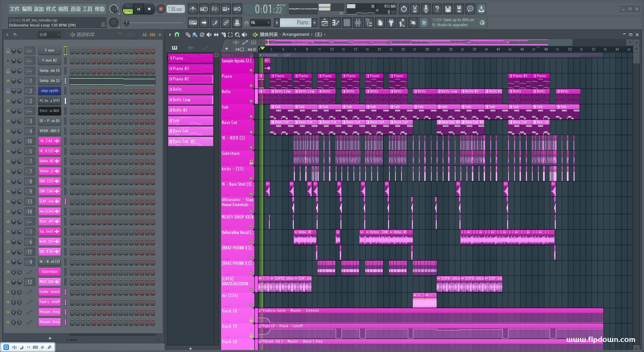Viewport: 644px width, 352px height.
Task: Toggle mute on the Bells playlist track
Action: click(x=251, y=101)
